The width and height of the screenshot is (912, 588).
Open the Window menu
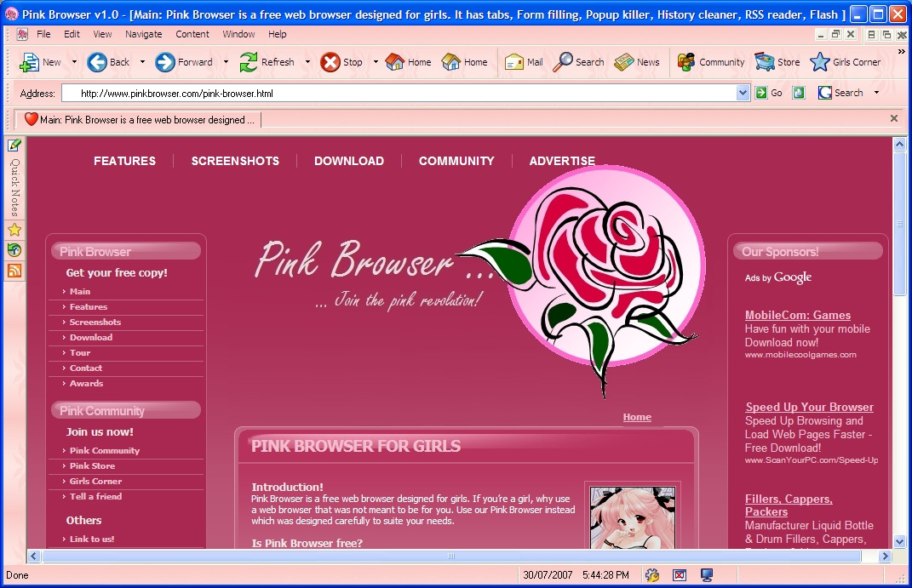tap(238, 34)
